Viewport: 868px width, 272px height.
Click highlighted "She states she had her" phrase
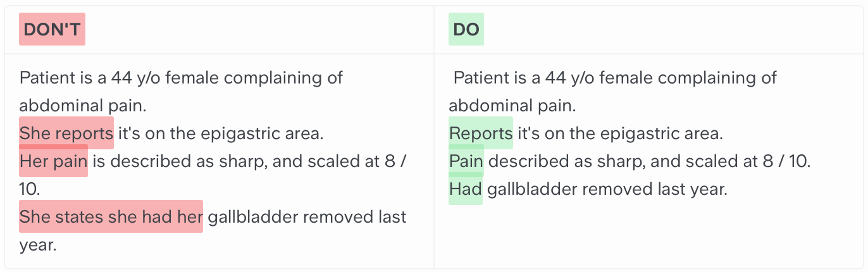click(x=111, y=217)
